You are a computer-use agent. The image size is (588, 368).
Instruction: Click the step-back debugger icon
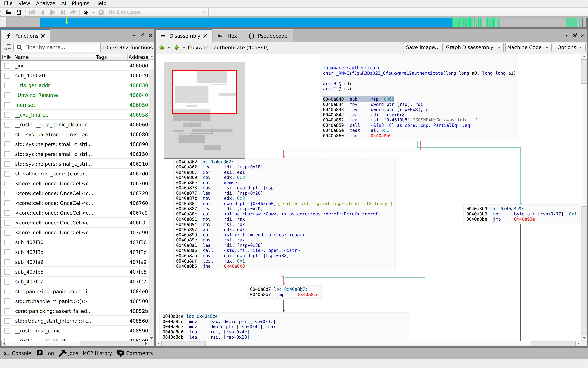pyautogui.click(x=42, y=12)
